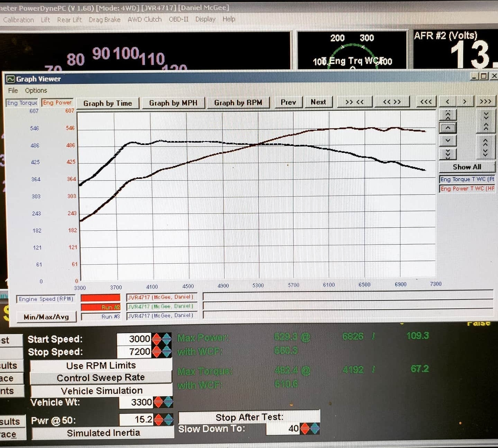498x448 pixels.
Task: Click the double down chevron icon on right panel
Action: click(447, 153)
